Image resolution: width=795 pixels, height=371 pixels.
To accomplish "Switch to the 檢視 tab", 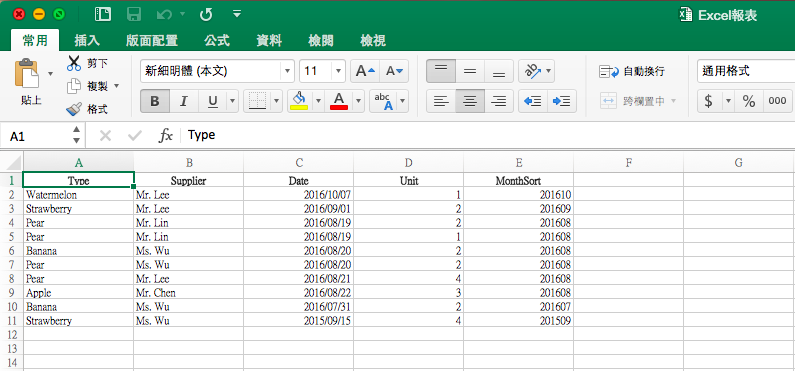I will click(x=373, y=41).
